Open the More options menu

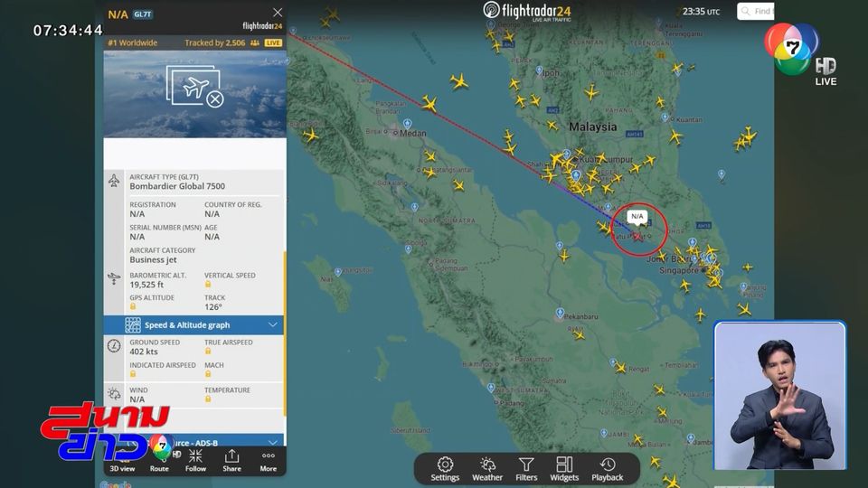coord(269,460)
